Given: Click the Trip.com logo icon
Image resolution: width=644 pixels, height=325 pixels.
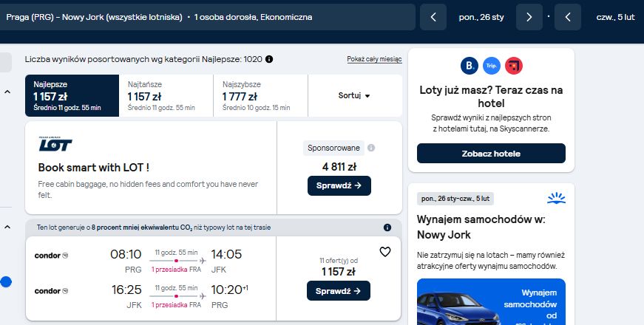Looking at the screenshot, I should [x=491, y=66].
